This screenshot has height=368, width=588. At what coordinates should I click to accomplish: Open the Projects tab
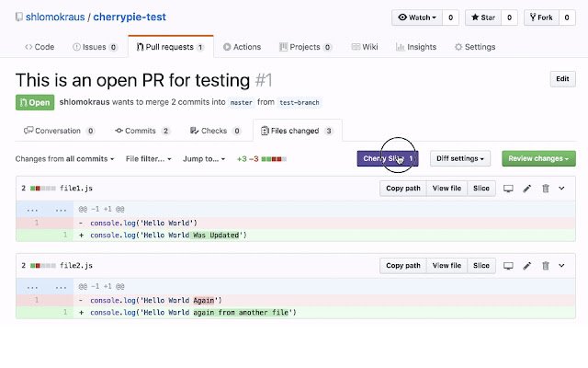(306, 47)
